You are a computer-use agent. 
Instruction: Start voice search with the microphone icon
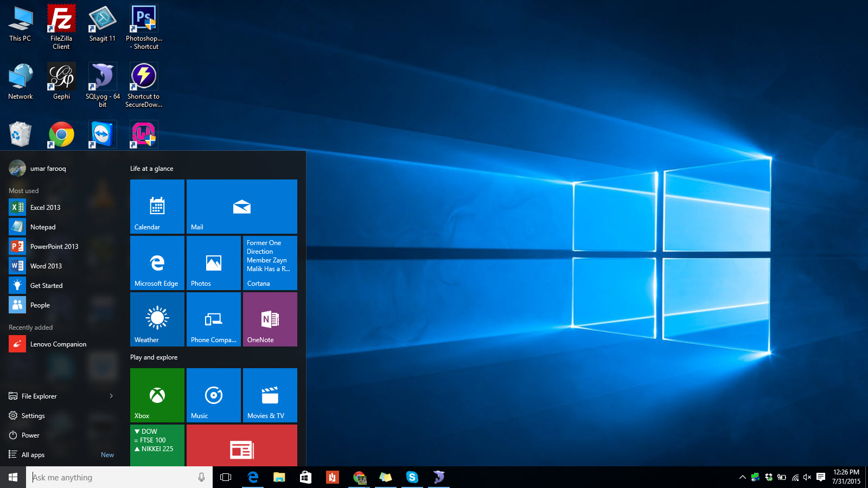tap(201, 477)
